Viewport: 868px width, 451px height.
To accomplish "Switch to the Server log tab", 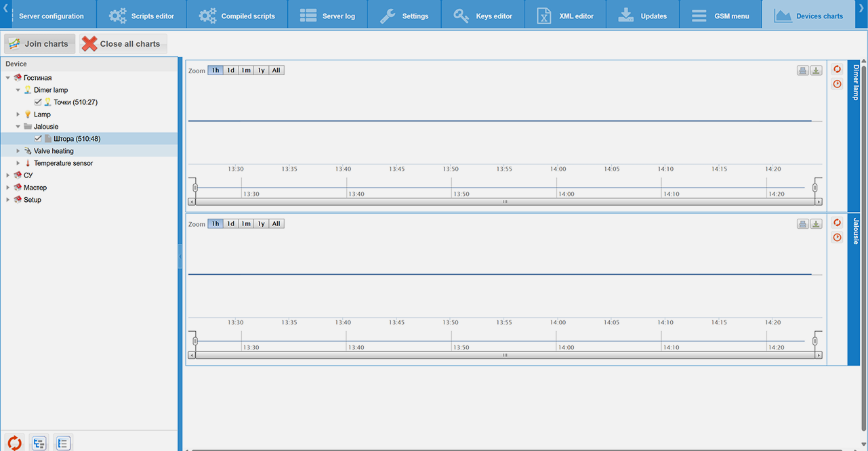I will pos(327,16).
